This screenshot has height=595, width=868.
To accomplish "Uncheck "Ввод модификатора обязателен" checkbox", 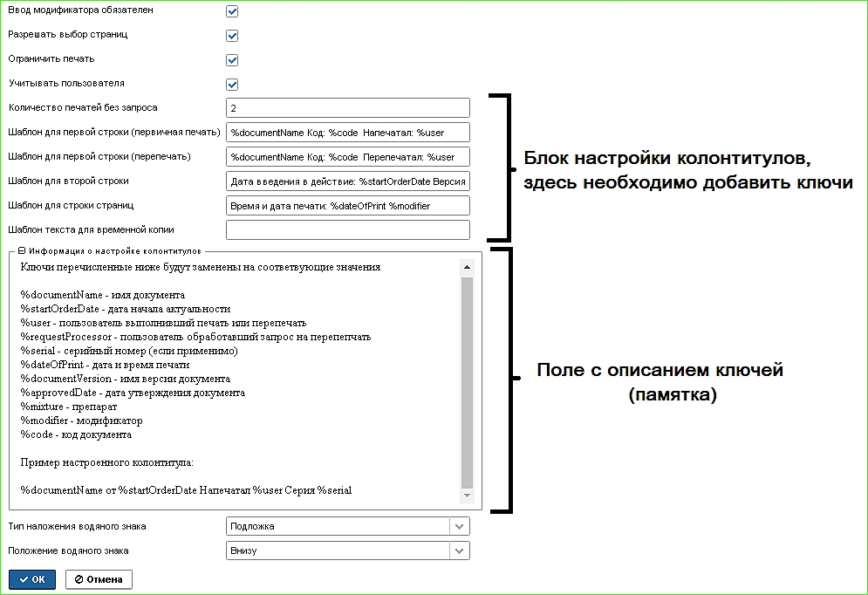I will [232, 11].
